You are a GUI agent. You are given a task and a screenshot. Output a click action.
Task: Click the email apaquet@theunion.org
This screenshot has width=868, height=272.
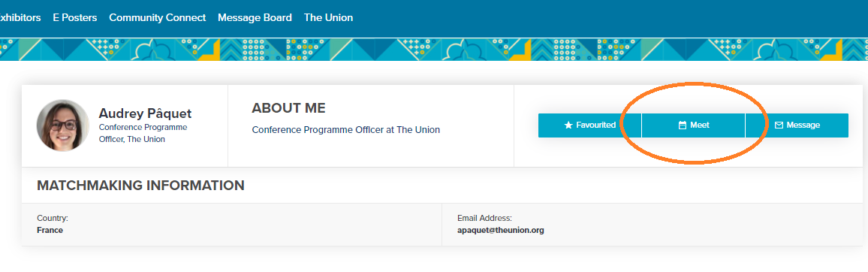coord(500,230)
